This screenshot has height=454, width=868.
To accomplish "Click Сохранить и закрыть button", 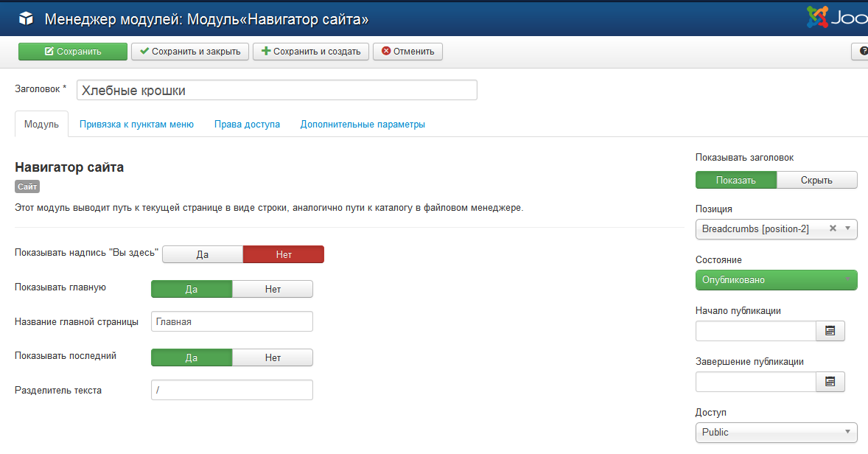I will [x=189, y=52].
